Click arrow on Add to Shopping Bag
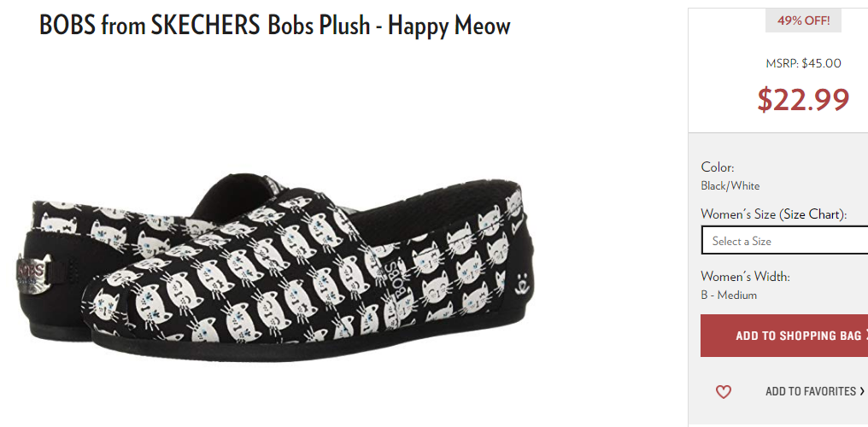Viewport: 868px width, 427px height. 865,335
